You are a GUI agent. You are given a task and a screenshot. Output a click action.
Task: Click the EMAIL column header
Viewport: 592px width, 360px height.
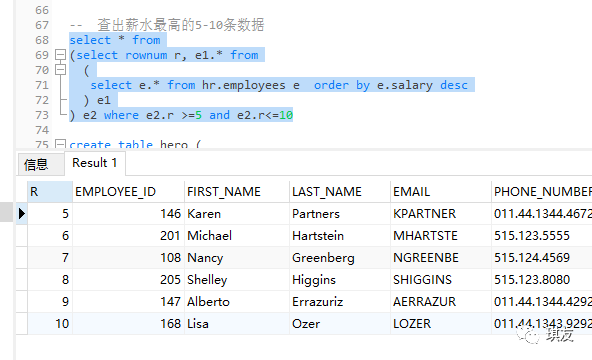tap(441, 192)
